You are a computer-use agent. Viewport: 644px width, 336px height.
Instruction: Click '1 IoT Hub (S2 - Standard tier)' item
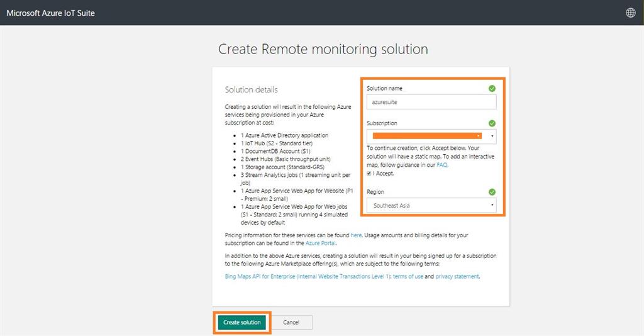[x=277, y=143]
